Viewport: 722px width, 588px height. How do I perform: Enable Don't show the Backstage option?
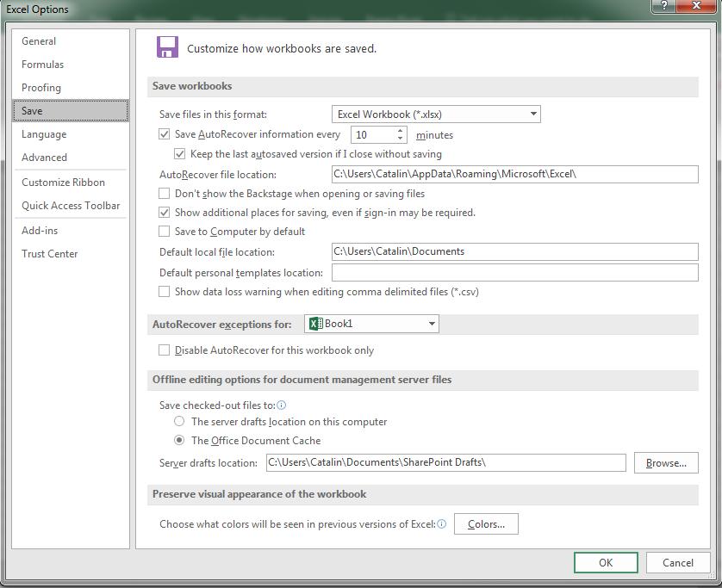click(164, 193)
